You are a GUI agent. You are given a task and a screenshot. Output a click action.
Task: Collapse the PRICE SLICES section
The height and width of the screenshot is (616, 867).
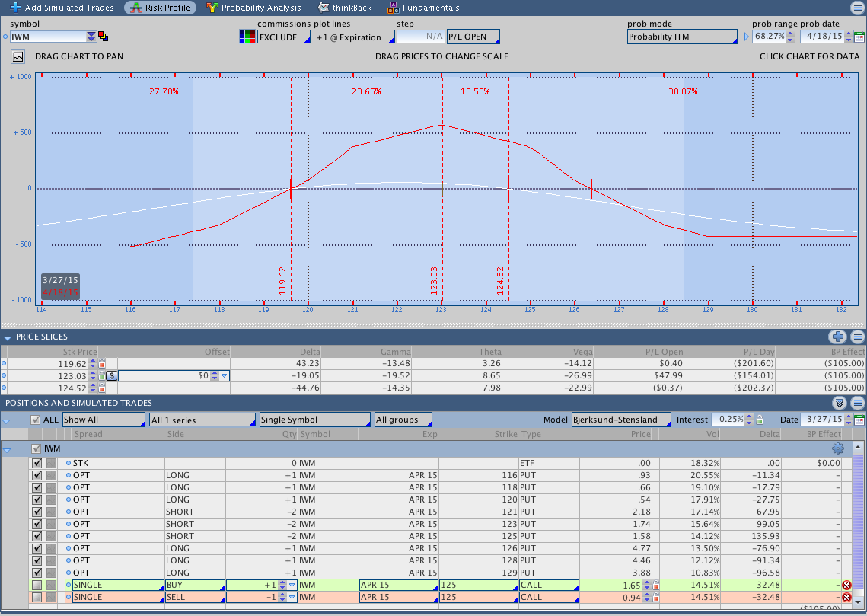click(8, 337)
